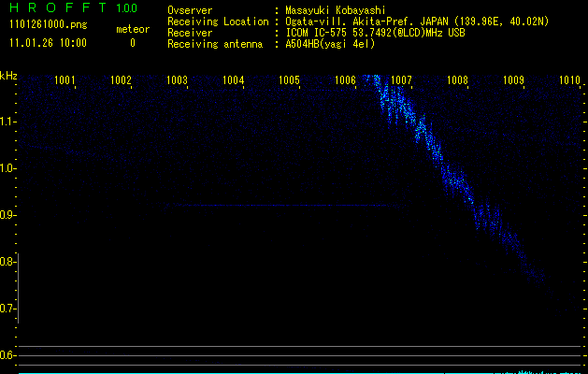The height and width of the screenshot is (374, 588).
Task: Click the meteor label
Action: [x=133, y=29]
